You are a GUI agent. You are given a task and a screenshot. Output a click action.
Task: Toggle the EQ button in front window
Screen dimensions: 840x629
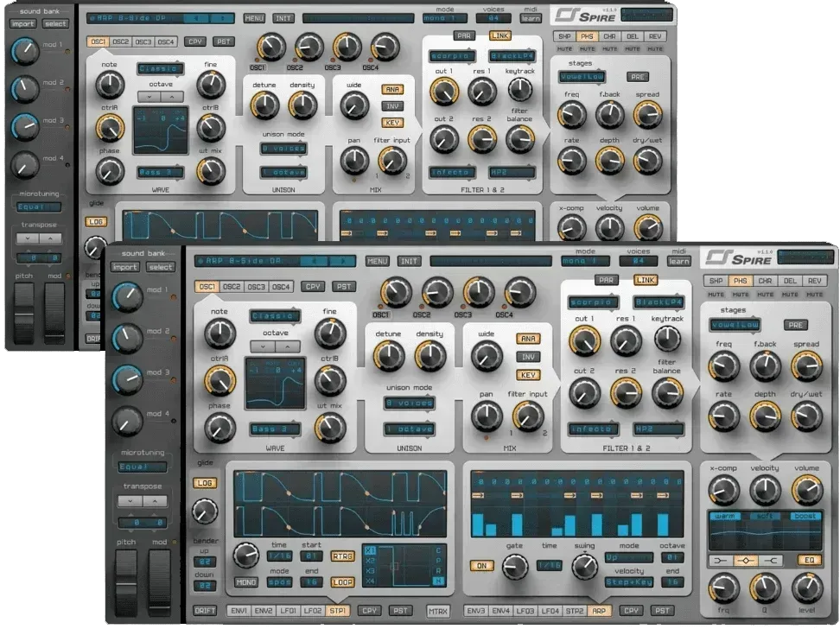pyautogui.click(x=810, y=561)
